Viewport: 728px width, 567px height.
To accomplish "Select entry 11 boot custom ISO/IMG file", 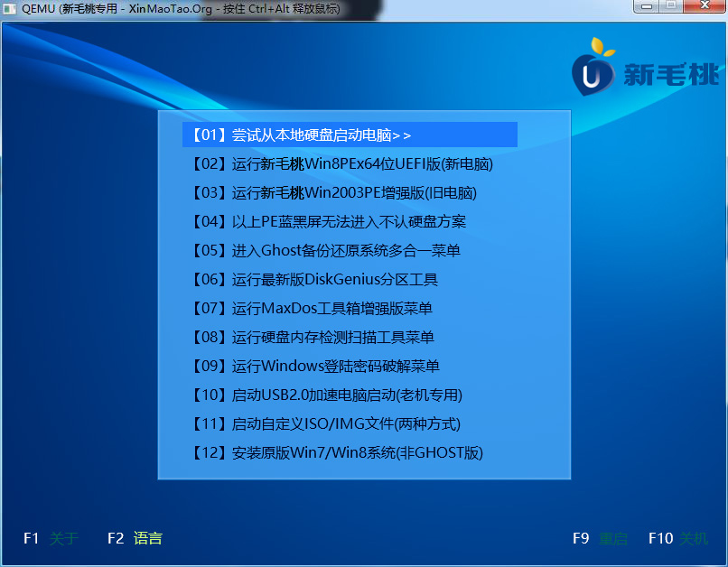I will tap(326, 423).
